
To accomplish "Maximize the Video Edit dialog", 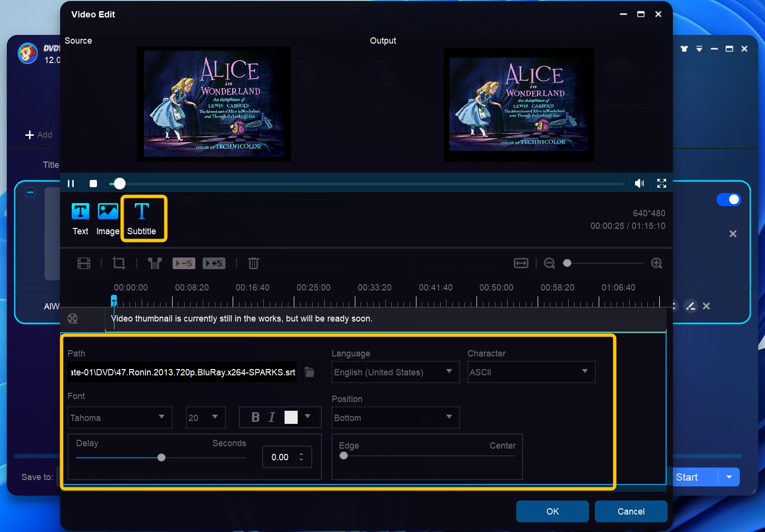I will [x=641, y=14].
